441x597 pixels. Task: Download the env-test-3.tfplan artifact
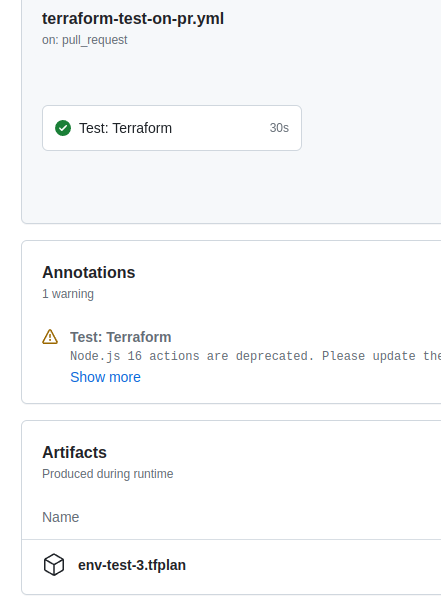pos(132,565)
